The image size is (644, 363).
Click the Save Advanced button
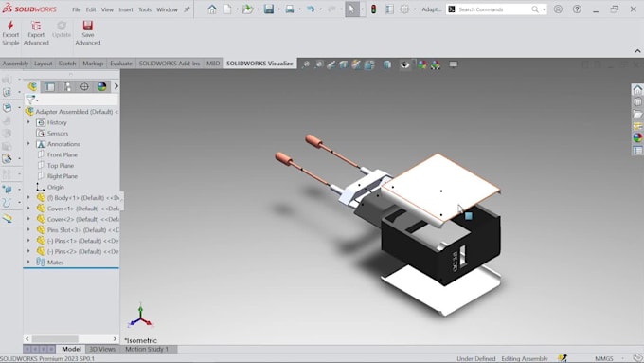87,33
